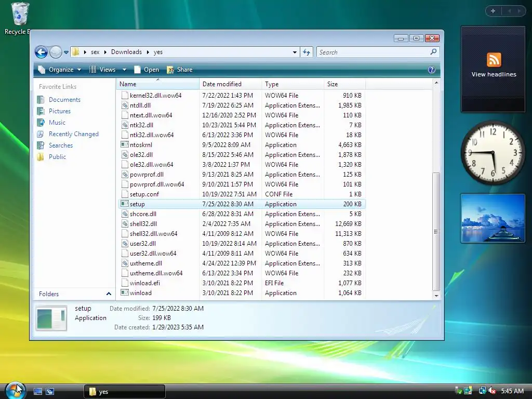Viewport: 532px width, 399px height.
Task: Open Public favorite link
Action: coord(57,157)
